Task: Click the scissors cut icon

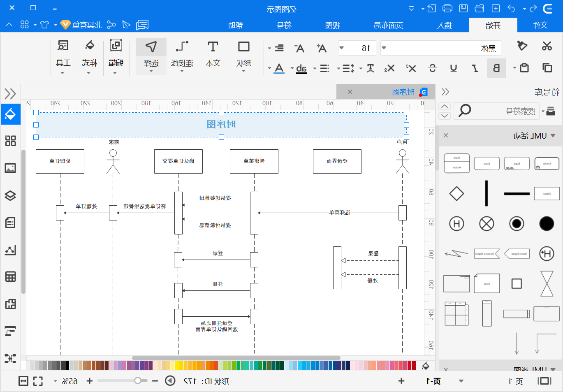Action: [x=547, y=46]
